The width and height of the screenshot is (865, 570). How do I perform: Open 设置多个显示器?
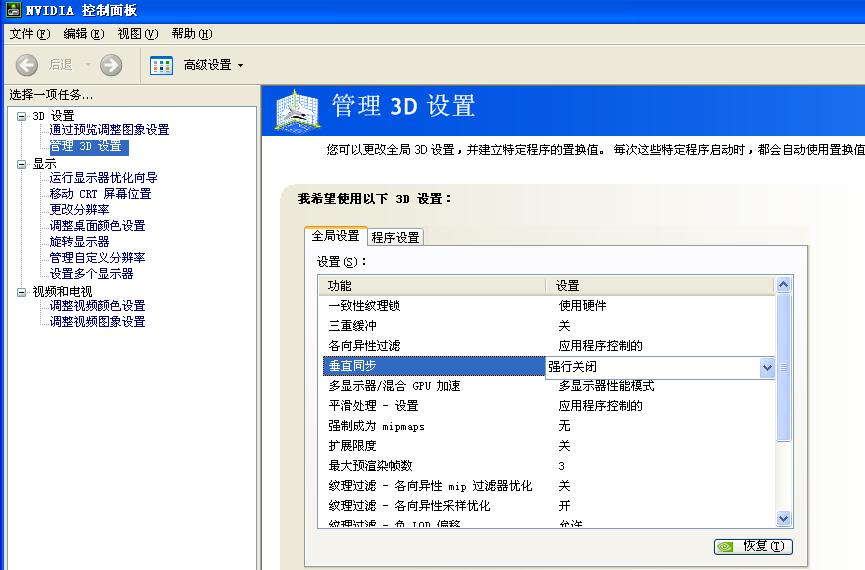coord(92,274)
